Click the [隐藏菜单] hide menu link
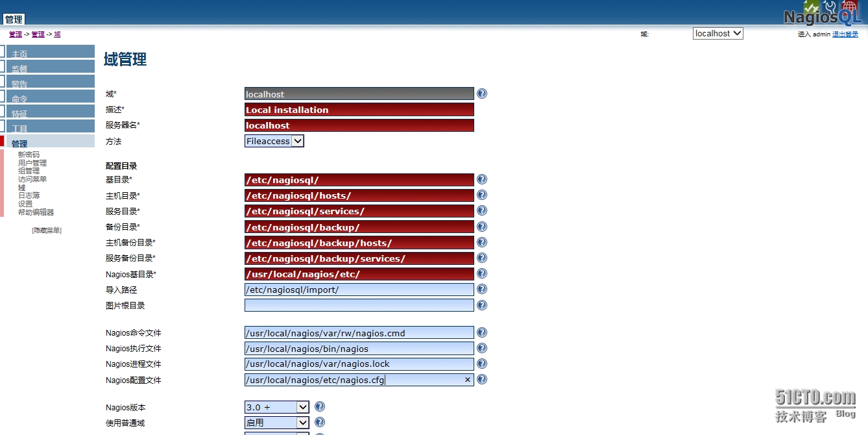This screenshot has height=435, width=868. pyautogui.click(x=47, y=230)
